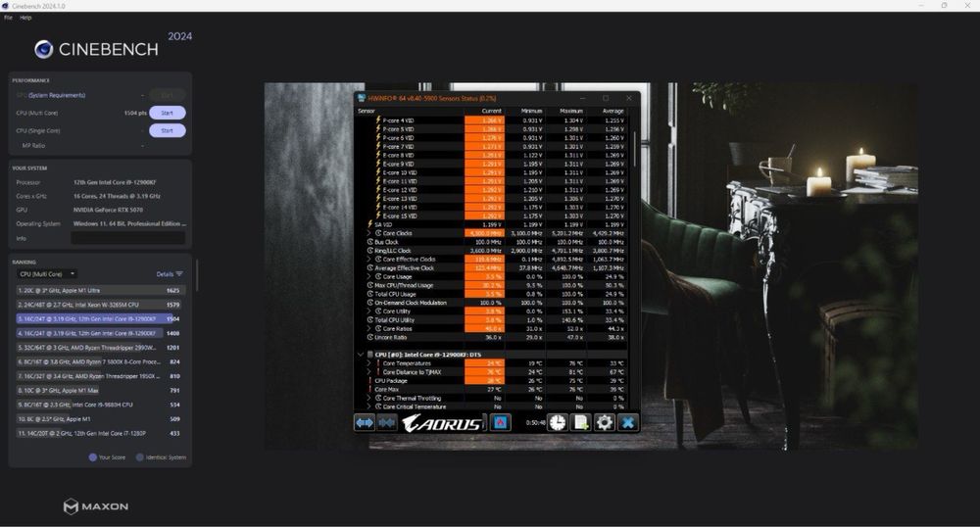Expand the Core Effective Clocks row
This screenshot has height=527, width=980.
[x=368, y=260]
